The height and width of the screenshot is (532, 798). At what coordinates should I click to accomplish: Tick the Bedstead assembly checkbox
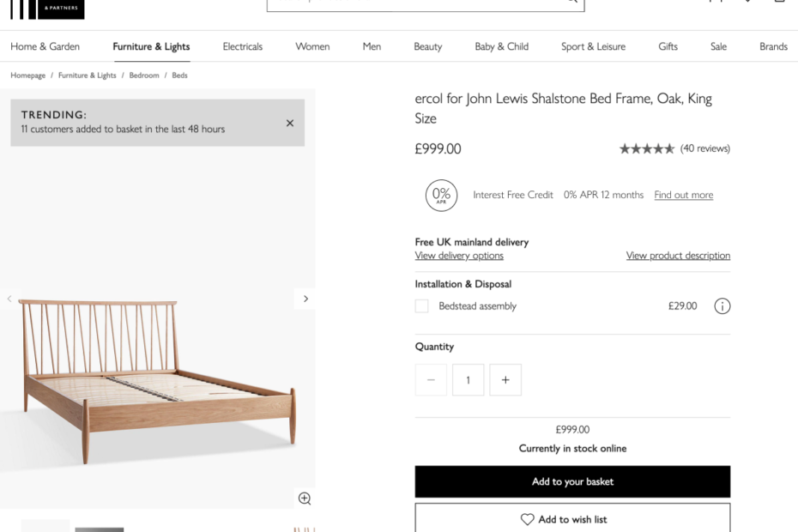pyautogui.click(x=421, y=306)
